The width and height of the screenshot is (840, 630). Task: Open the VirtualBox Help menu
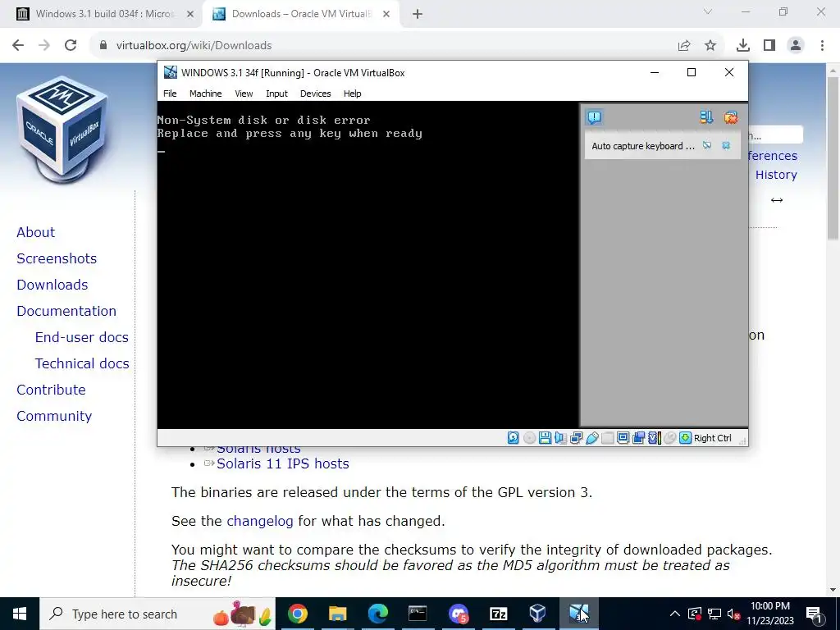pos(352,94)
